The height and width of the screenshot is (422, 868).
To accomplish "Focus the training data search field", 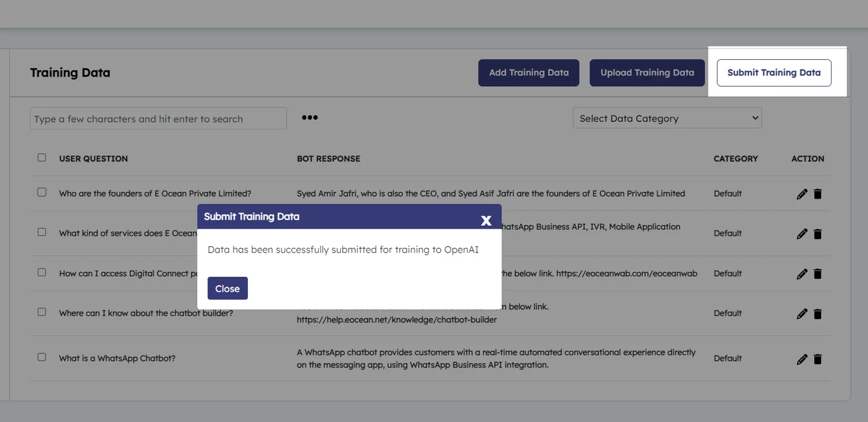I will click(x=158, y=119).
